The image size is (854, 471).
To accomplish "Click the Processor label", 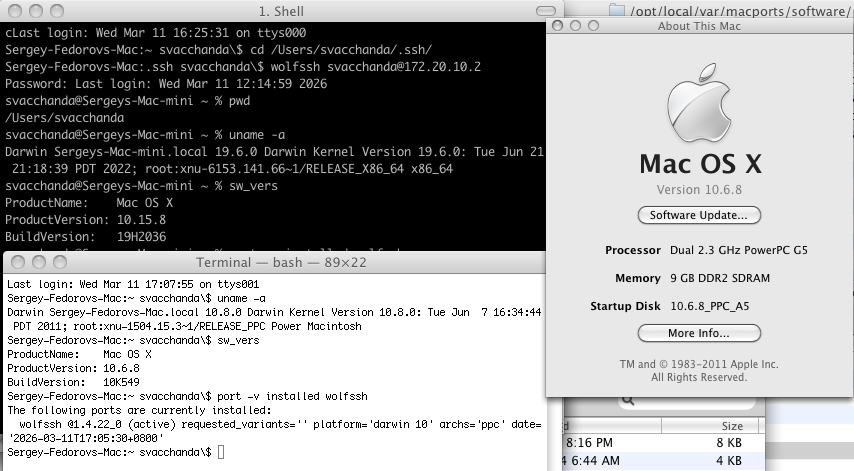I will pyautogui.click(x=633, y=250).
